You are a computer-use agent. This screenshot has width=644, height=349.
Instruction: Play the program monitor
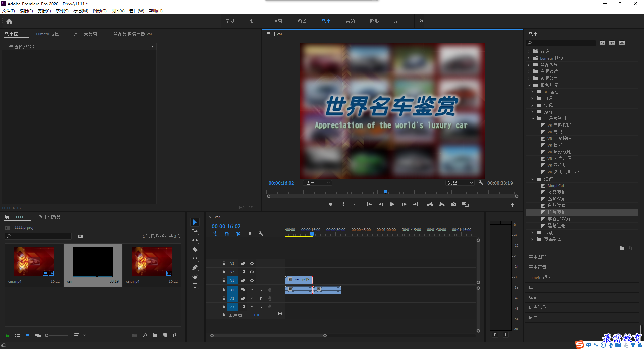[392, 204]
